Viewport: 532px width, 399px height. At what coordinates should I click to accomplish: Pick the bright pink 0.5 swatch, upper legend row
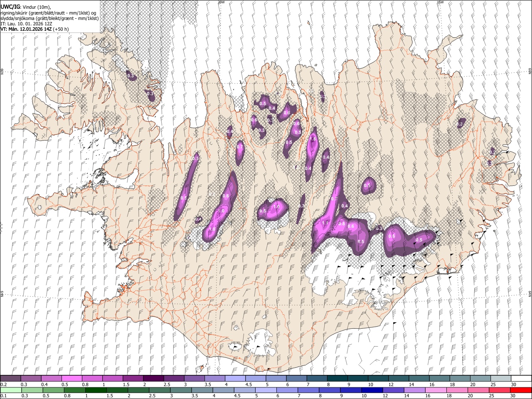71,379
